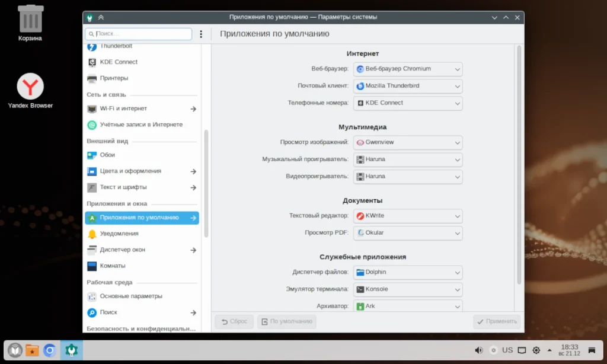This screenshot has height=364, width=607.
Task: Go to Учётные записи в Интернете
Action: (x=142, y=124)
